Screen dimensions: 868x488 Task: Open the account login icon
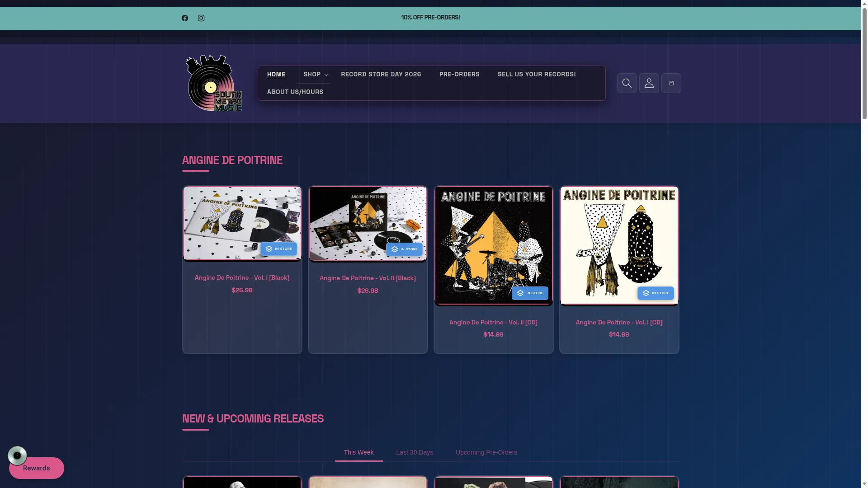point(649,83)
